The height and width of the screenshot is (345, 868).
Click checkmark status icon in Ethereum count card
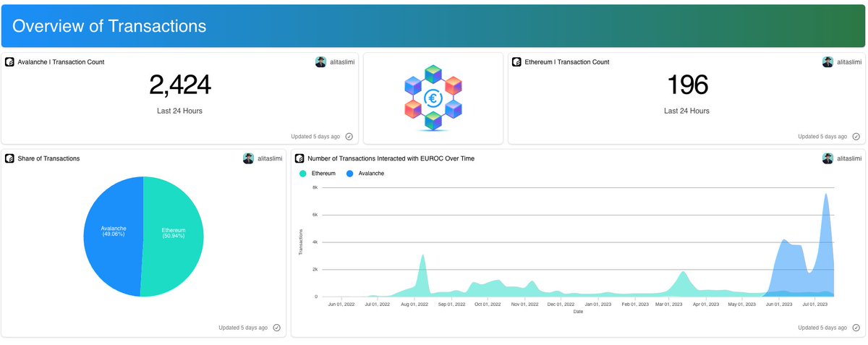[856, 136]
